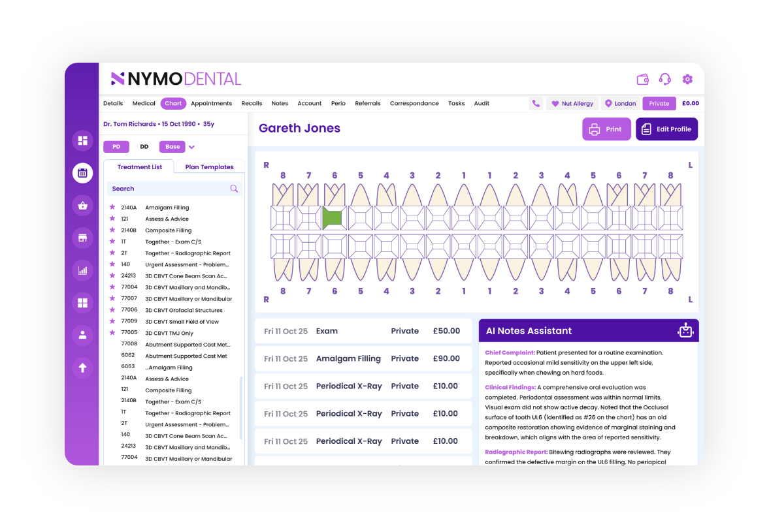Select the DD toggle
Screen dimensions: 769x532
144,146
